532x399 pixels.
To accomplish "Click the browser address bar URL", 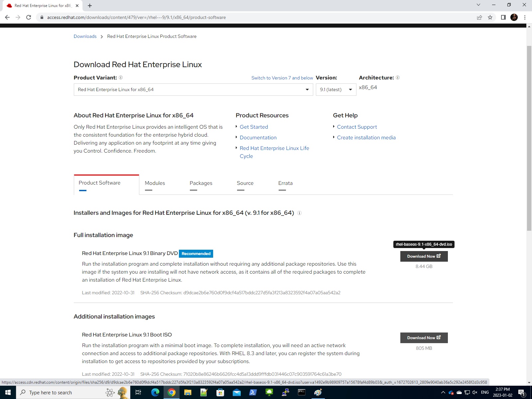I will (136, 17).
